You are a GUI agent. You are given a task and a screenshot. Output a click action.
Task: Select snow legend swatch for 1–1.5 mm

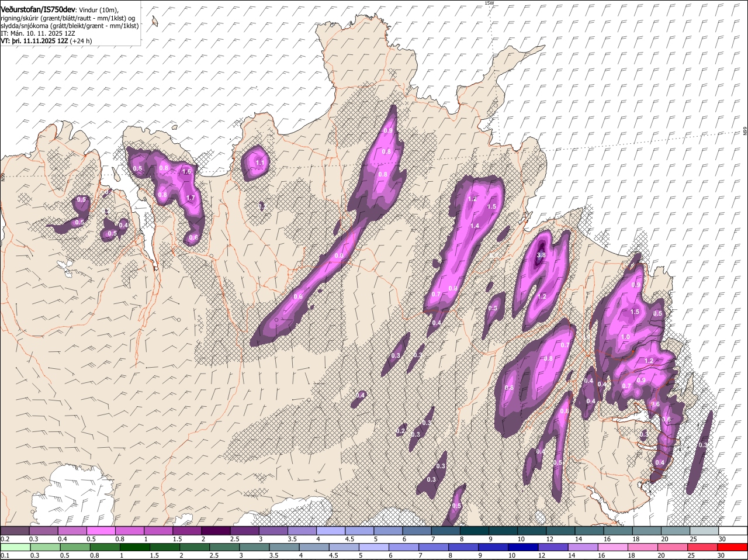coord(158,530)
